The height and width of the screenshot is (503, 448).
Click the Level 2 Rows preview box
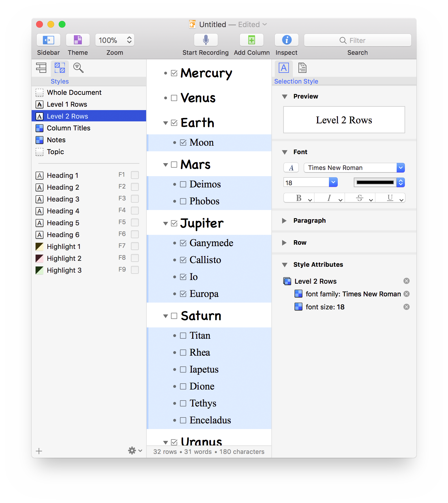point(344,120)
